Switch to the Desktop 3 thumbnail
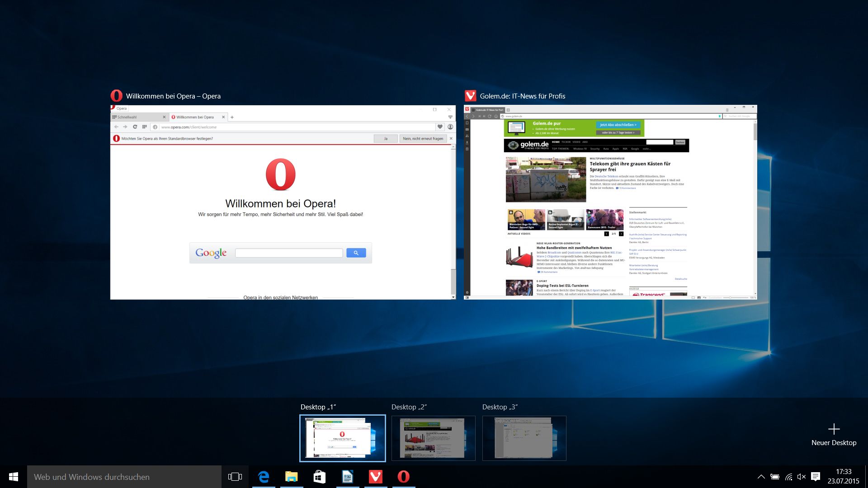Screen dimensions: 868x488 524,438
